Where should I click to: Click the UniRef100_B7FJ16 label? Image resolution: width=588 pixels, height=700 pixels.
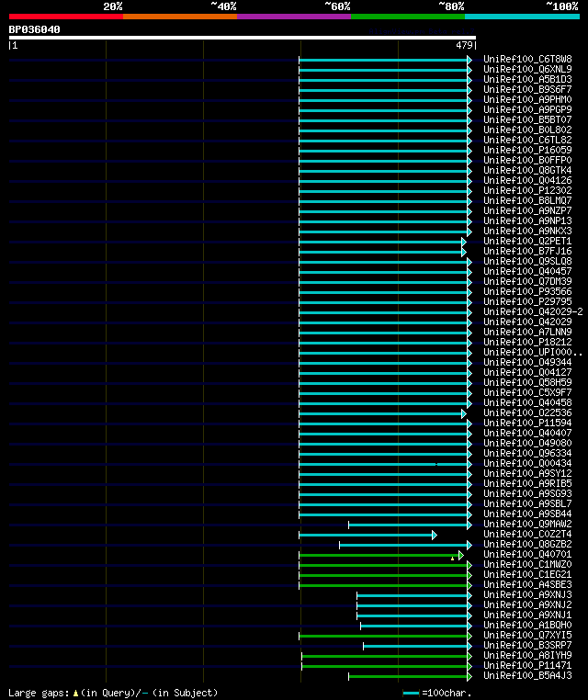[527, 252]
